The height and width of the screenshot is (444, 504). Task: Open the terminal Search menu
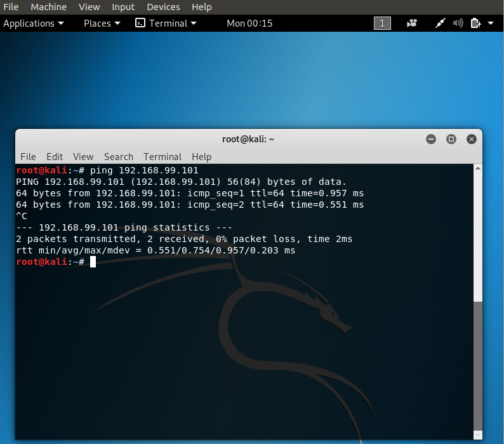point(119,157)
